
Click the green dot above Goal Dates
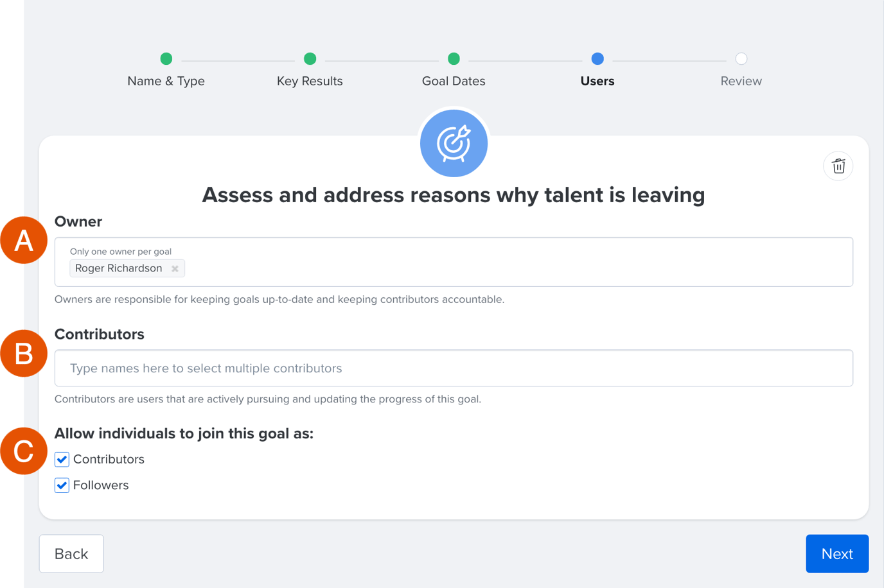[x=454, y=59]
